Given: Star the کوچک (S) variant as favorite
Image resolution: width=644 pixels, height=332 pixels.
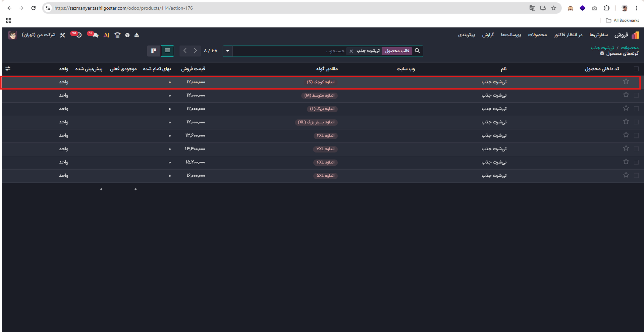Looking at the screenshot, I should tap(626, 81).
